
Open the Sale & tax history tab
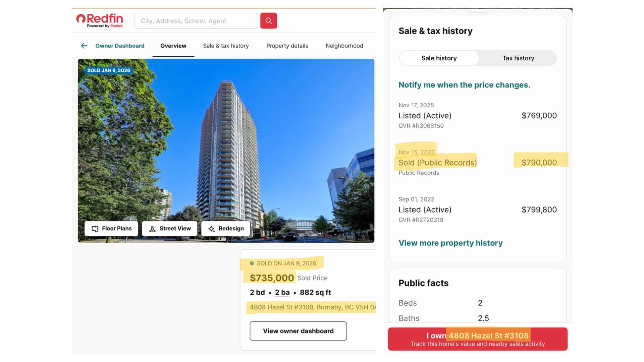pyautogui.click(x=226, y=46)
